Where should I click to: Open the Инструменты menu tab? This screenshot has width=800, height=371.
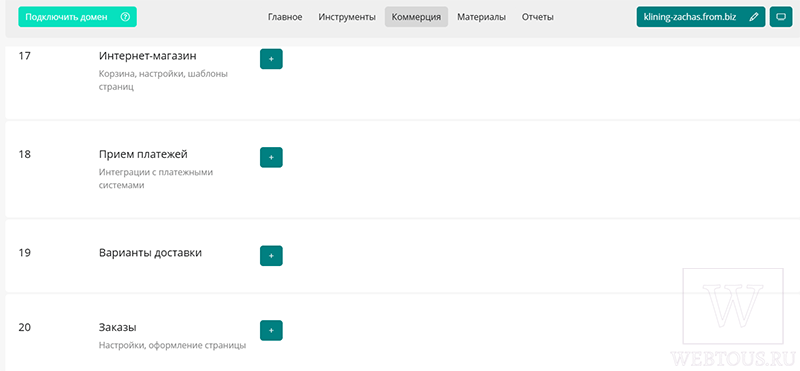[x=347, y=17]
